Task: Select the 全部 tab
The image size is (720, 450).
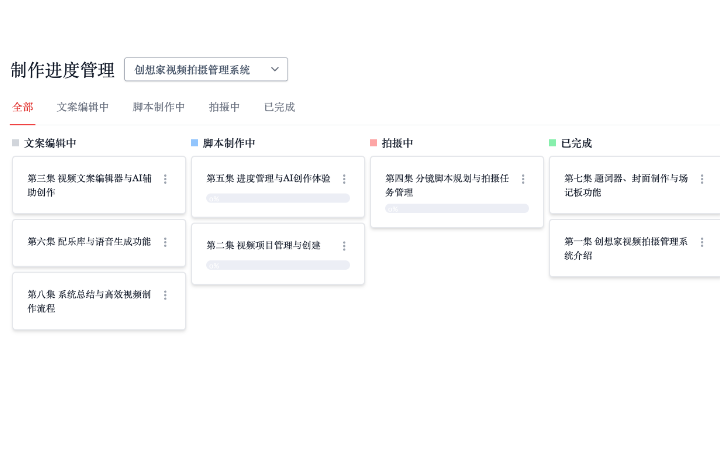Action: (x=22, y=107)
